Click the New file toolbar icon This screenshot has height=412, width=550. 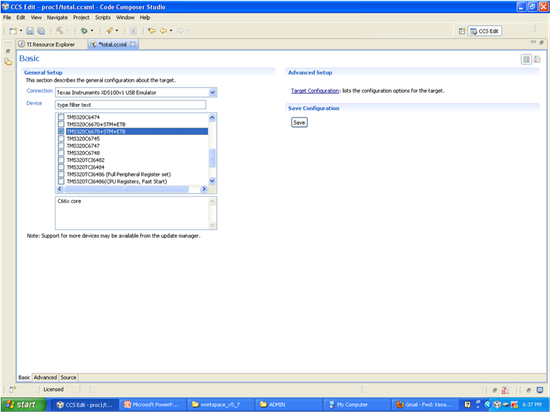click(x=13, y=31)
